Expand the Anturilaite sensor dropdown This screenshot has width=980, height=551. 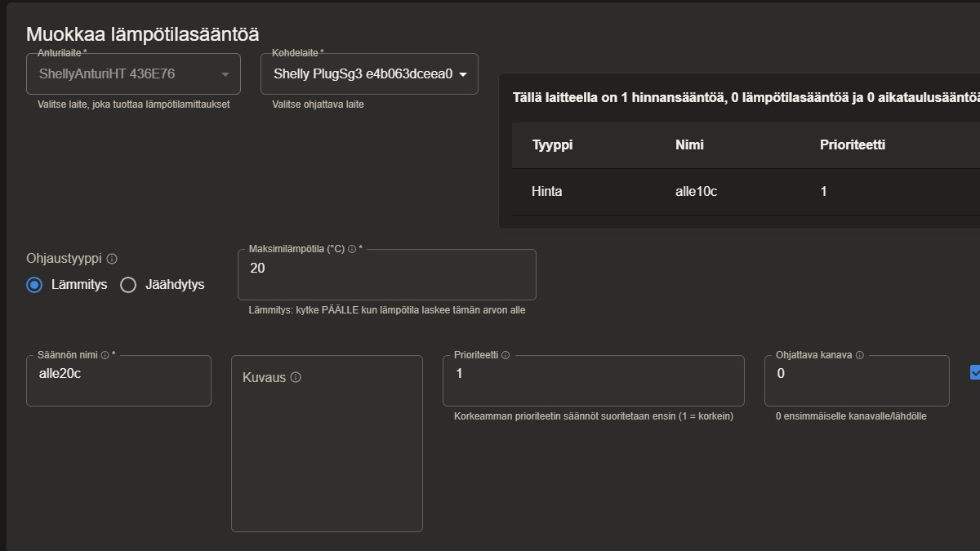click(133, 74)
